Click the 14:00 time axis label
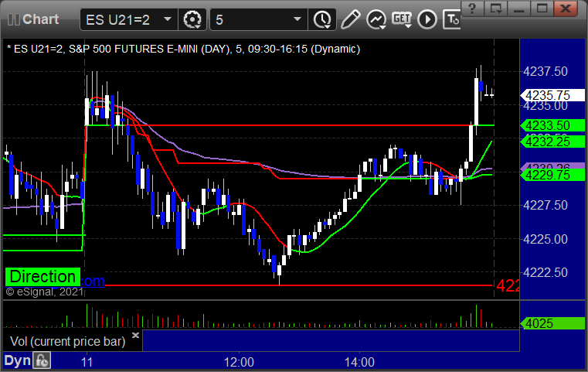588x372 pixels. point(359,362)
